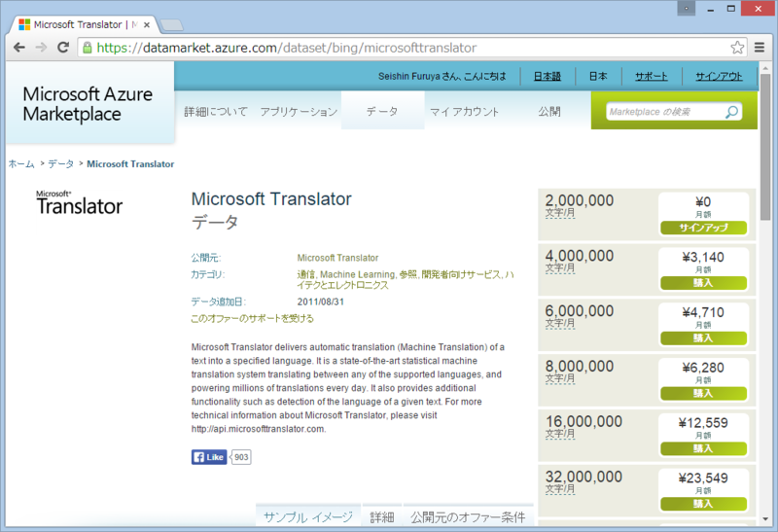Switch to the サンプル イメージ tab

click(308, 516)
